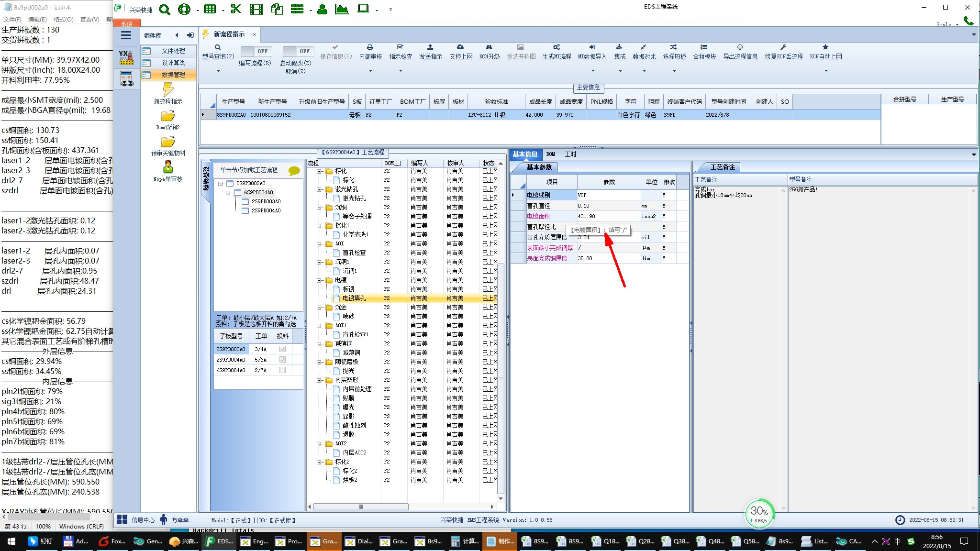Click the 文控上网 cloud icon

[460, 47]
